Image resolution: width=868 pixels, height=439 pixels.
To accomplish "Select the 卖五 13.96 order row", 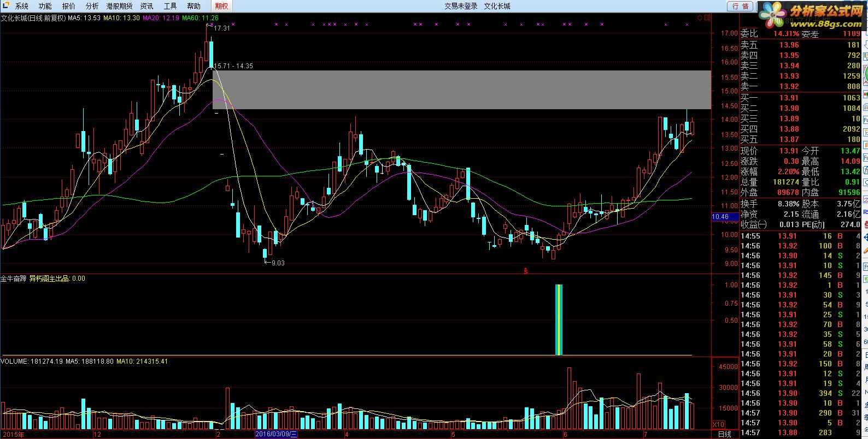I will coord(800,45).
